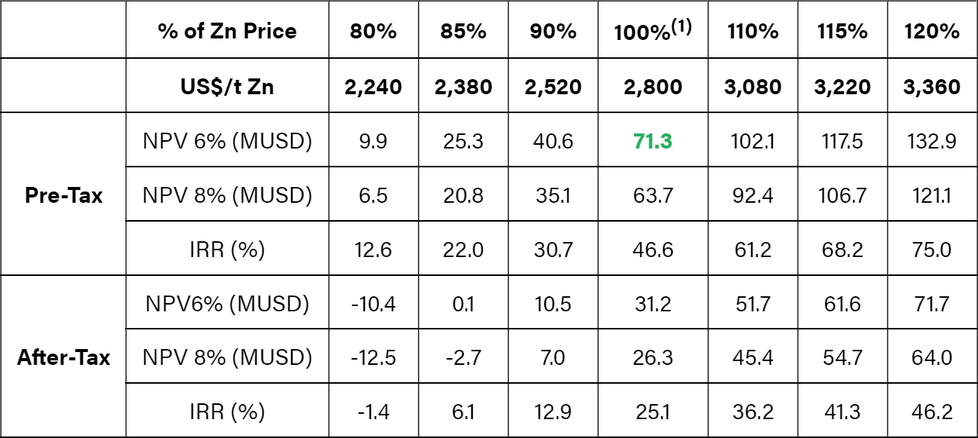This screenshot has width=978, height=438.
Task: Click the 'US$/t Zn' header cell
Action: coord(227,86)
